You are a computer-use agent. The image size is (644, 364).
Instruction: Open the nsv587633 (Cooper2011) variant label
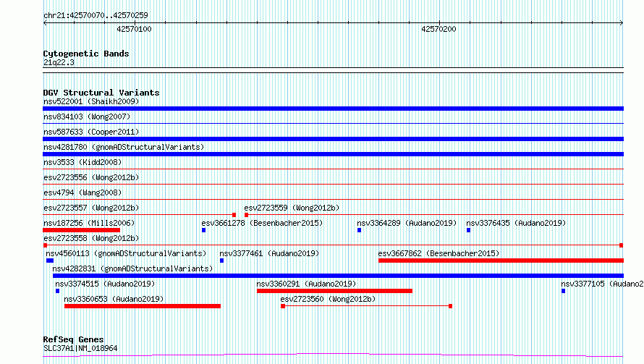coord(91,132)
